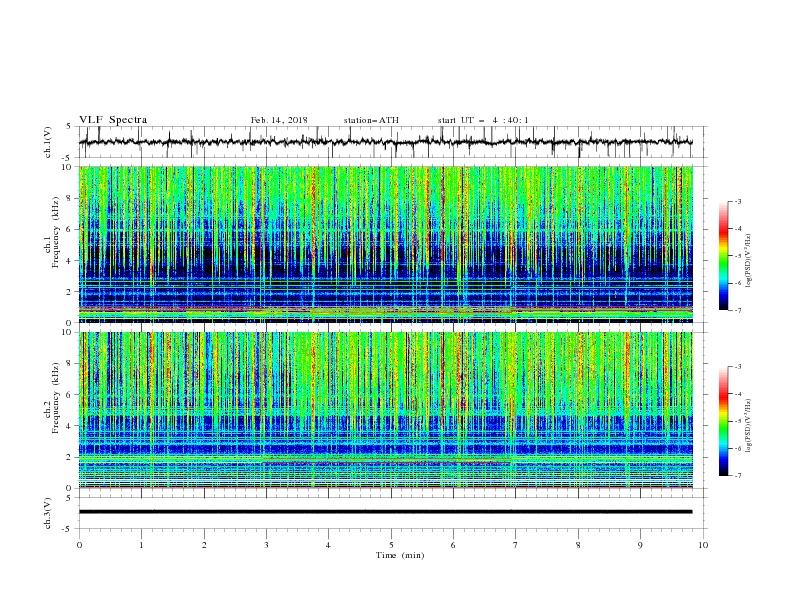This screenshot has height=612, width=792.
Task: Click the upper colorbar 'log(PSD)(V²/Hz)' label
Action: (x=748, y=261)
